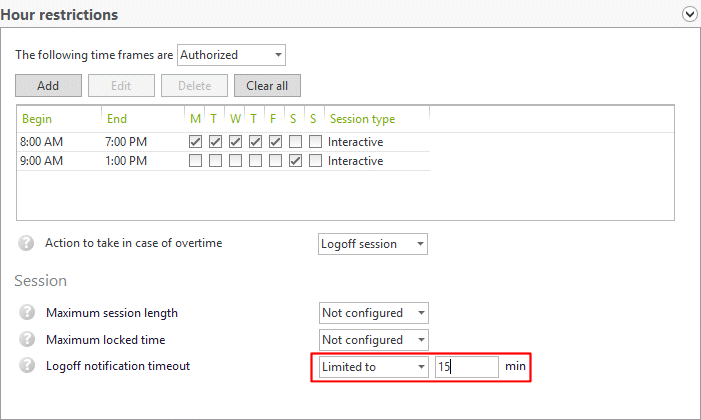
Task: Click help icon for Maximum locked time
Action: pyautogui.click(x=26, y=340)
